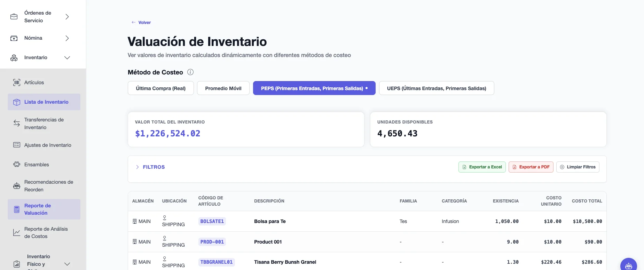Image resolution: width=644 pixels, height=270 pixels.
Task: Click the Lista de Inventario box icon
Action: click(17, 102)
